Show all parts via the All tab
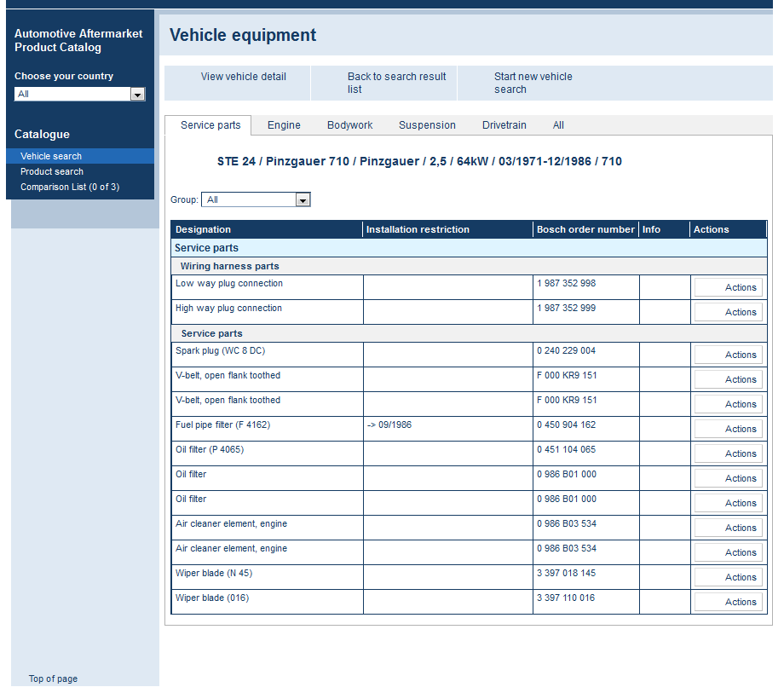Screen dimensions: 784x693 pyautogui.click(x=558, y=125)
